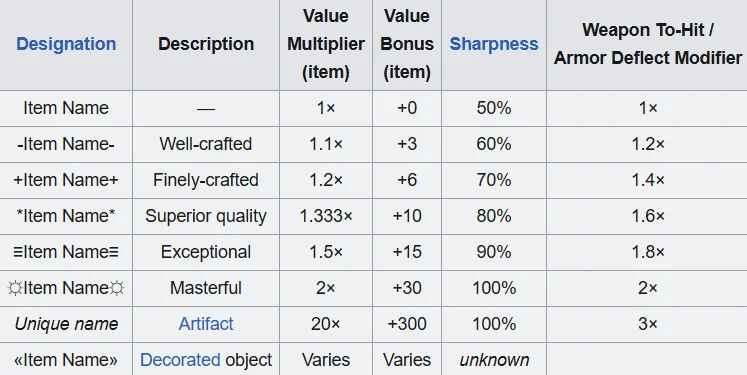Viewport: 747px width, 375px height.
Task: Click the *Item Name* designation cell
Action: pos(66,216)
